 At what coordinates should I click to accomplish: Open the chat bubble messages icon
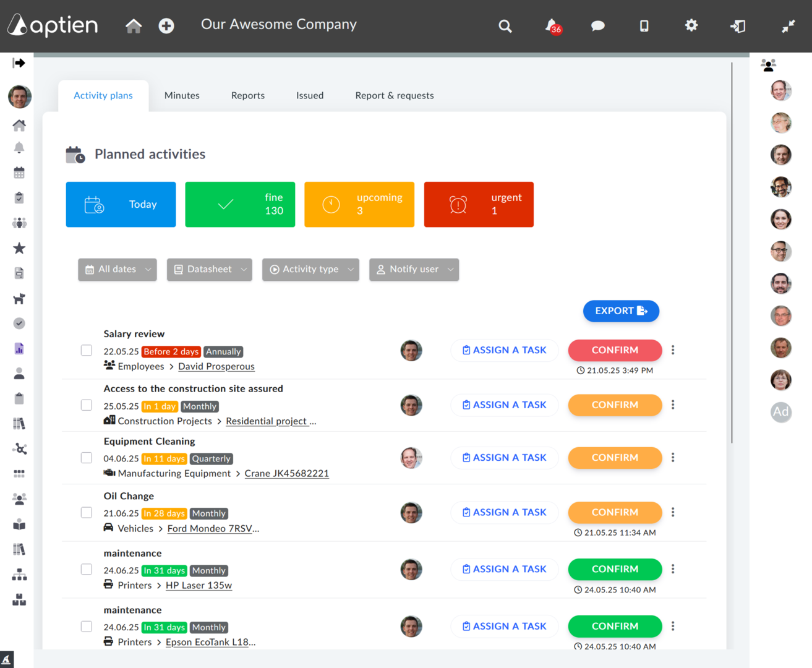pos(597,26)
